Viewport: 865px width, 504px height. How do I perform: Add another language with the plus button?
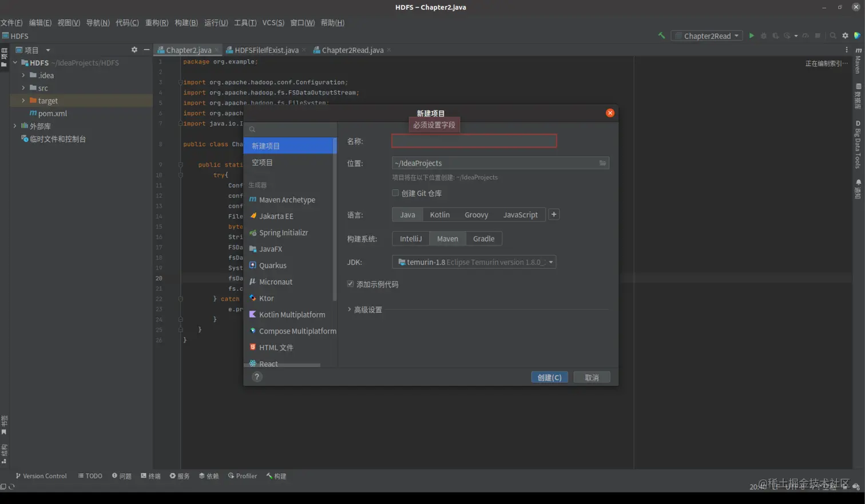[x=554, y=215]
